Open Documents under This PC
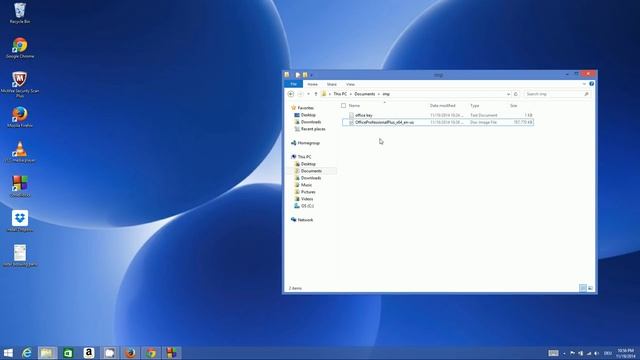Viewport: 640px width, 360px height. click(311, 171)
